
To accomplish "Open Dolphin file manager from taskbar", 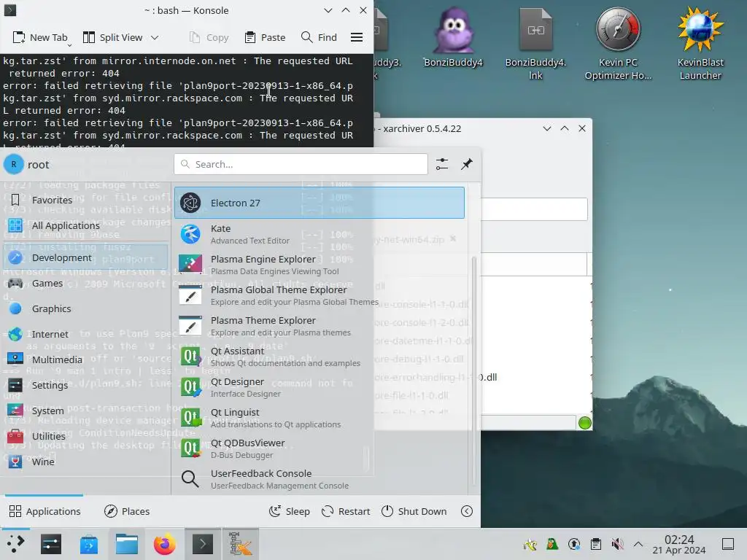I will [x=127, y=544].
